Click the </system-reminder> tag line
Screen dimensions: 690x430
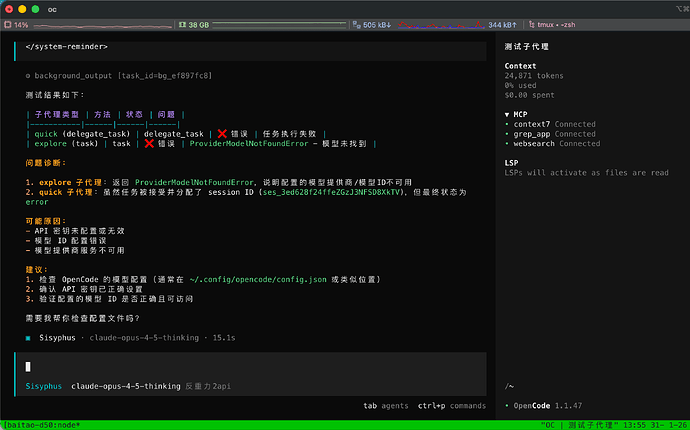click(x=66, y=47)
